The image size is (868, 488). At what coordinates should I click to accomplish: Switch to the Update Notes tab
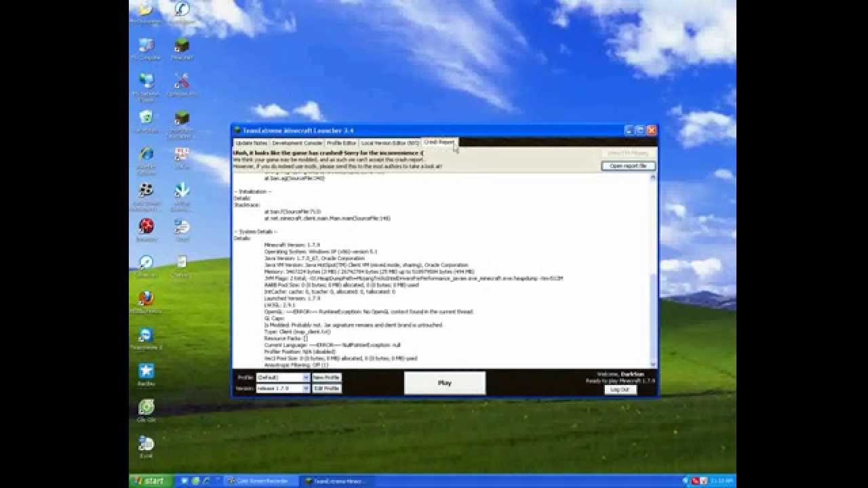(x=251, y=143)
